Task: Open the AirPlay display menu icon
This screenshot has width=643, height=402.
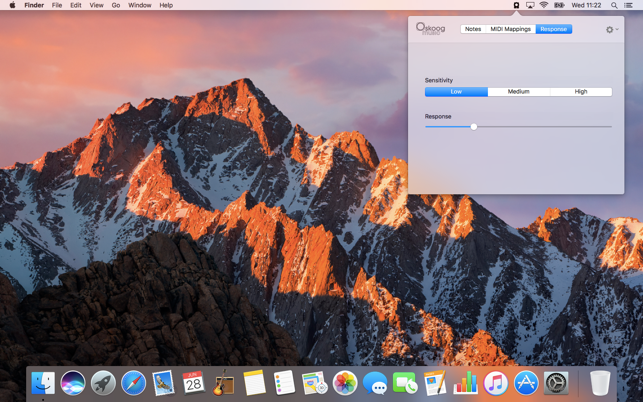Action: (530, 5)
